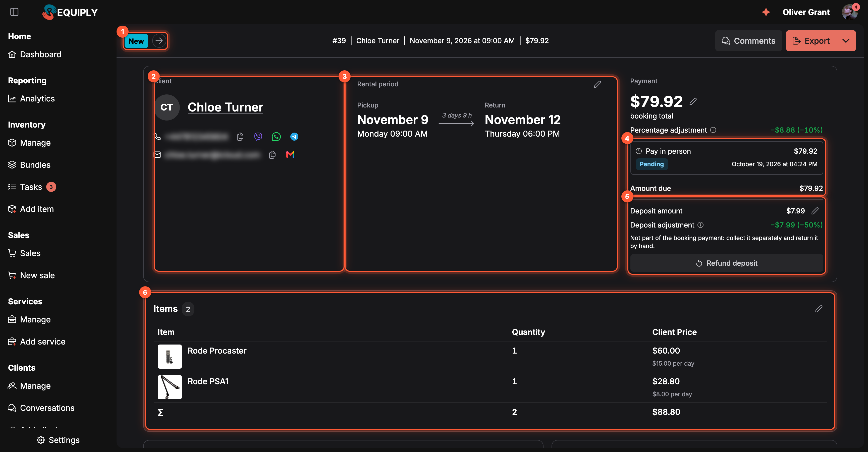Image resolution: width=868 pixels, height=452 pixels.
Task: Start a New sale
Action: 31,275
